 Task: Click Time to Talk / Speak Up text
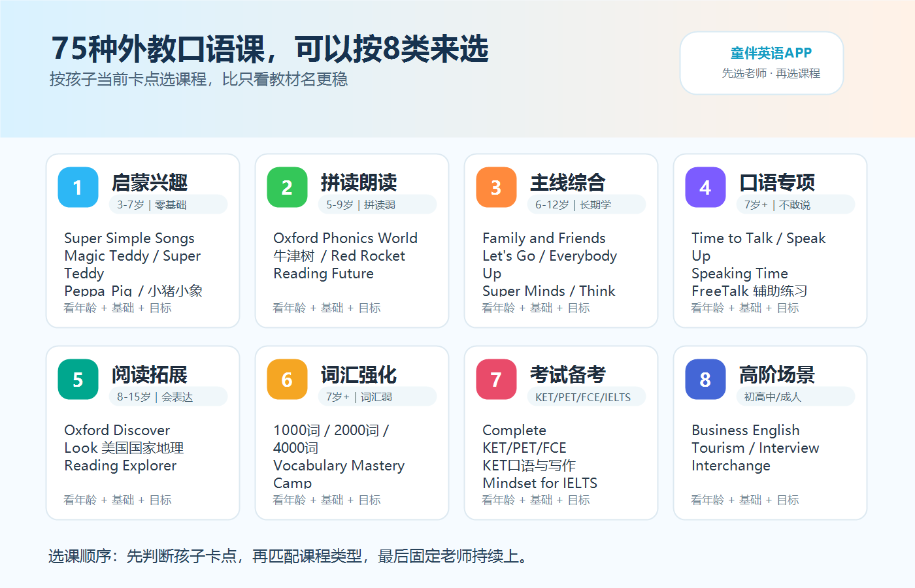(x=759, y=247)
